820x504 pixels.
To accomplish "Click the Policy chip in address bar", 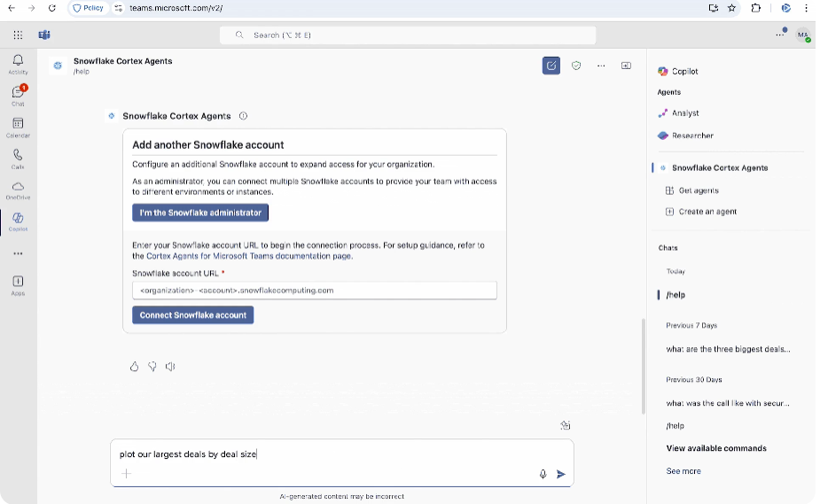I will 89,8.
